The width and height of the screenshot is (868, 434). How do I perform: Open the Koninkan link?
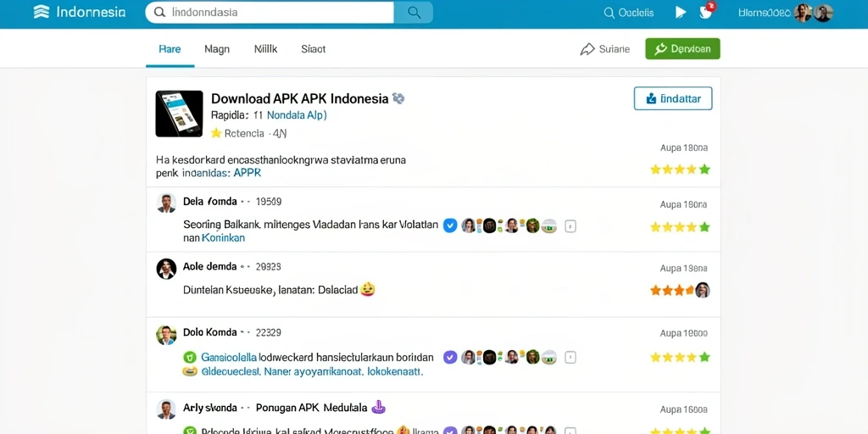(223, 238)
